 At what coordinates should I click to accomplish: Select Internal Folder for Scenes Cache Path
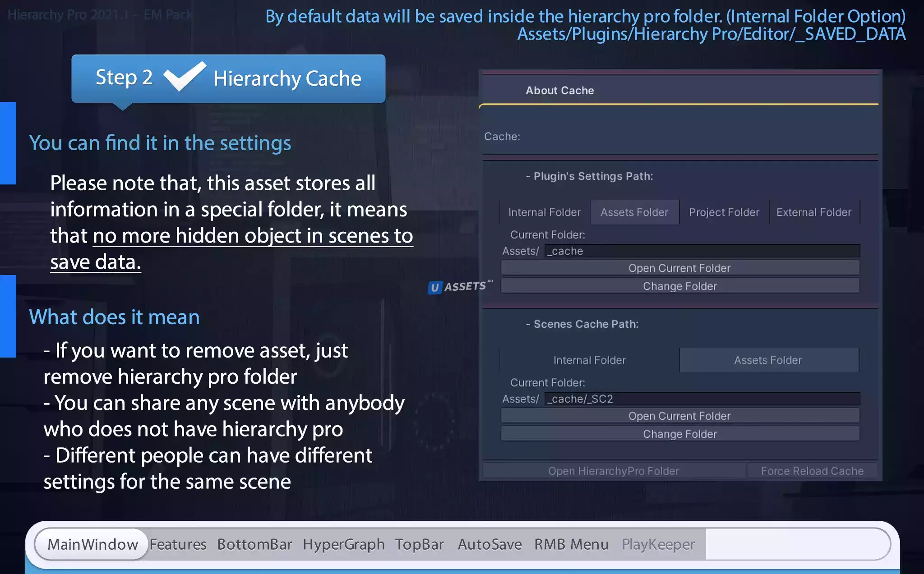(589, 360)
